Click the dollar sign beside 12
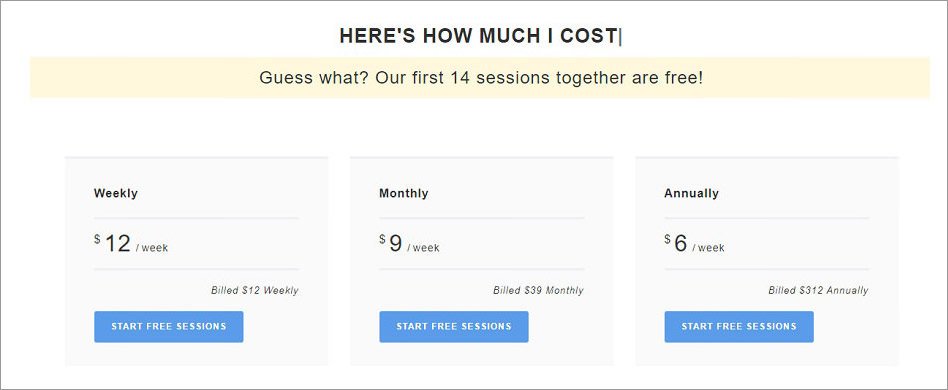 (97, 239)
